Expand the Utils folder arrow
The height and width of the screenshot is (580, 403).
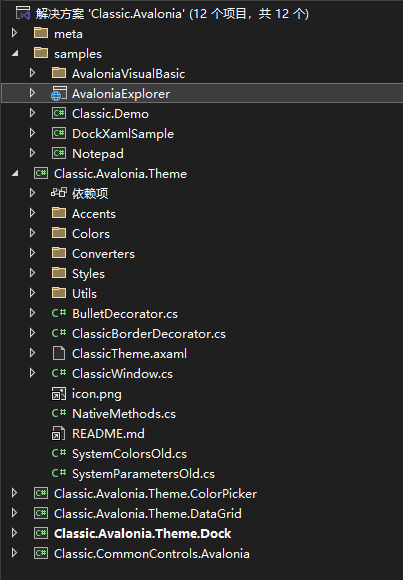(x=33, y=293)
